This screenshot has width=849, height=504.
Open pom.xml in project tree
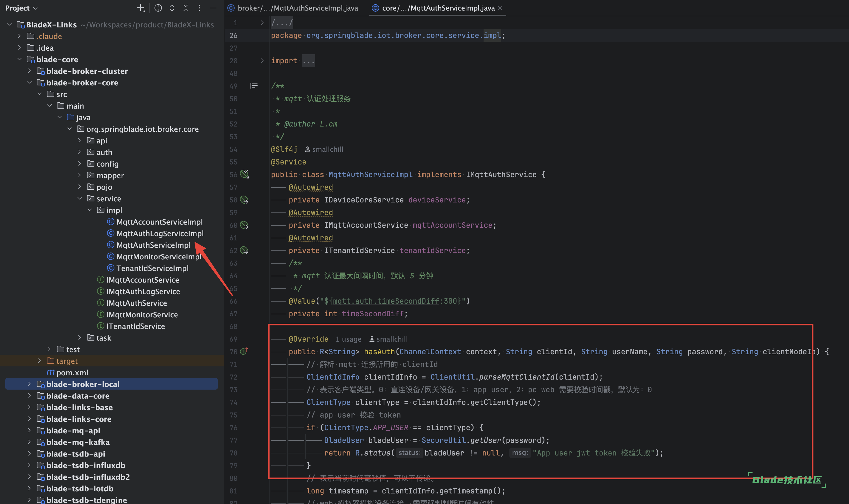(72, 372)
